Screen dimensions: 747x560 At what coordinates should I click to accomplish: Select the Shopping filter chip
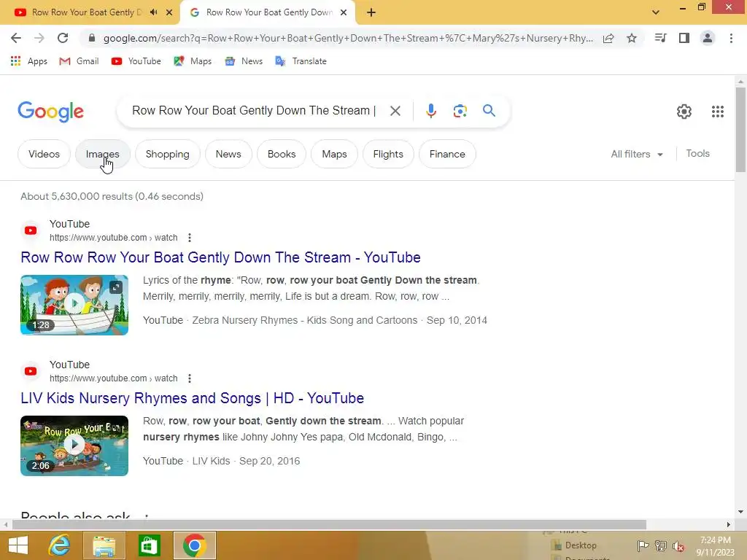click(167, 154)
